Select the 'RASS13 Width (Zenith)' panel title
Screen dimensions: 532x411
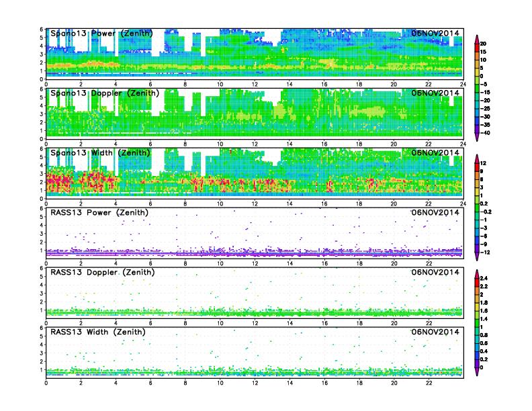pos(99,332)
